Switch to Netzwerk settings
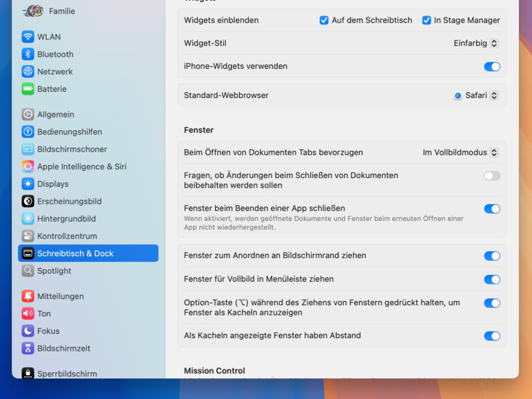Viewport: 532px width, 399px height. (88, 72)
